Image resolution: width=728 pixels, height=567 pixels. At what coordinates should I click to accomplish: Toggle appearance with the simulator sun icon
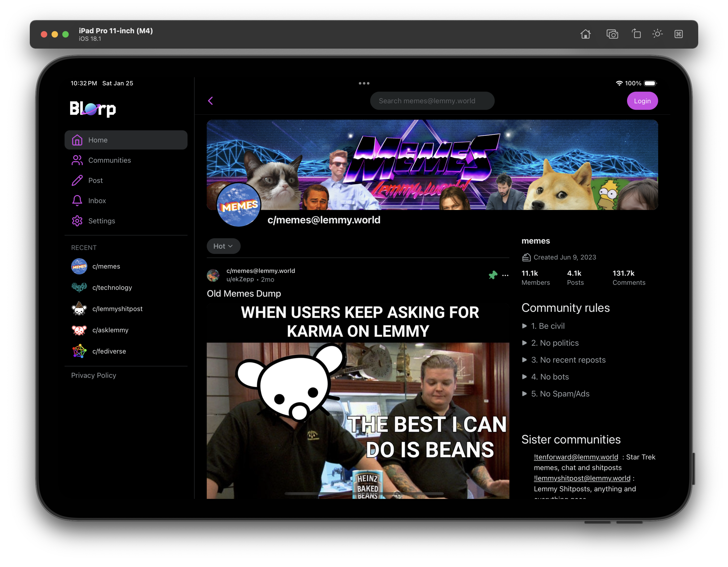(x=657, y=34)
